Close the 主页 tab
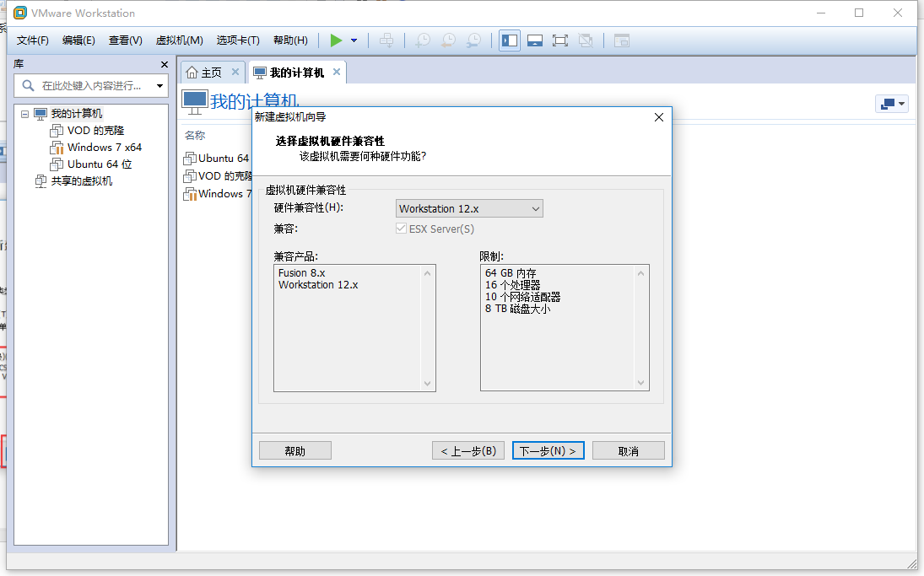924x576 pixels. (235, 72)
